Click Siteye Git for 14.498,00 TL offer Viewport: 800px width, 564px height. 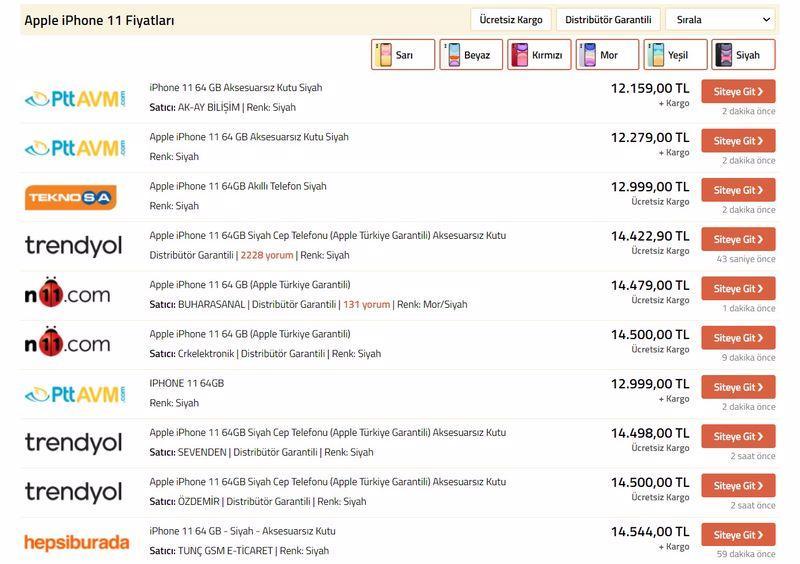coord(738,436)
